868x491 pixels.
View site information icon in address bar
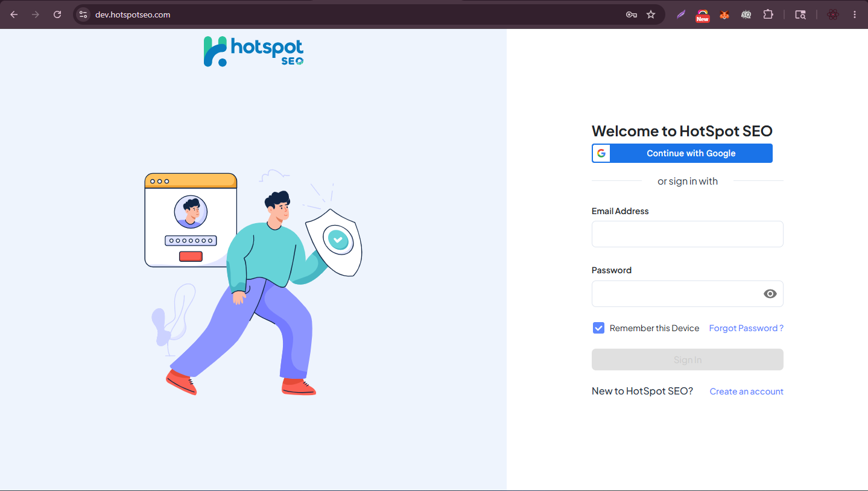[83, 14]
